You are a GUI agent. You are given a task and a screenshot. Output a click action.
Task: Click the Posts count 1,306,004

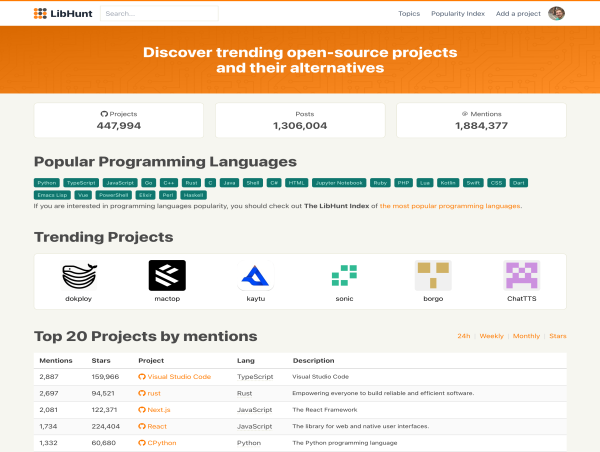tap(300, 126)
